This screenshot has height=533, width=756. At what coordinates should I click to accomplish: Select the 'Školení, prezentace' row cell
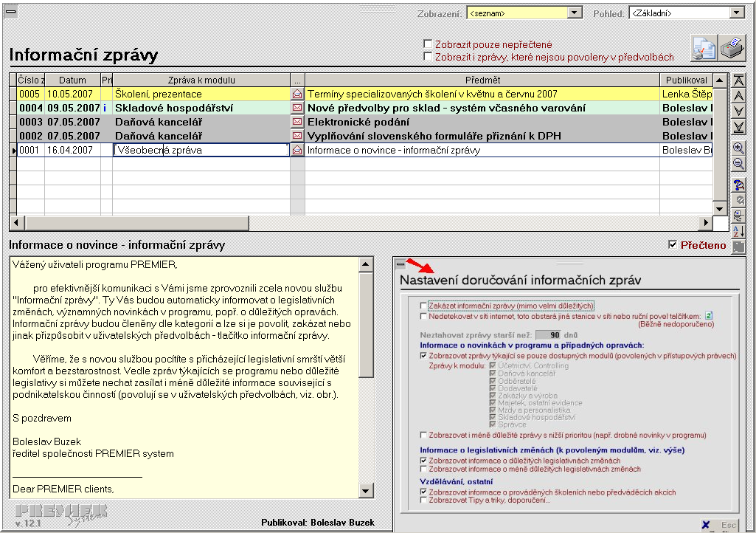tap(201, 94)
